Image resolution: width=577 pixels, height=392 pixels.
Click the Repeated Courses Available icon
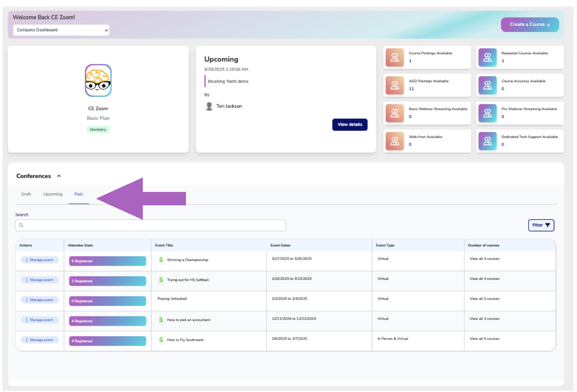(x=487, y=57)
